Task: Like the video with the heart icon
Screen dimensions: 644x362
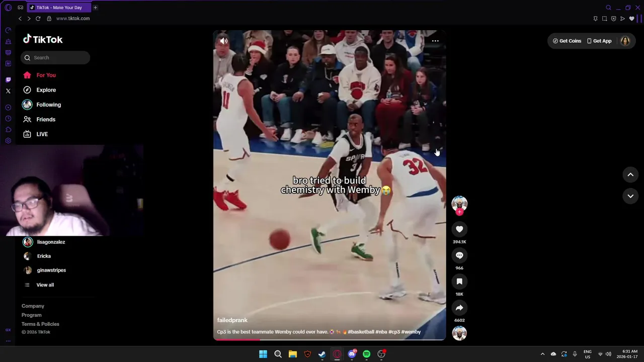Action: [459, 229]
